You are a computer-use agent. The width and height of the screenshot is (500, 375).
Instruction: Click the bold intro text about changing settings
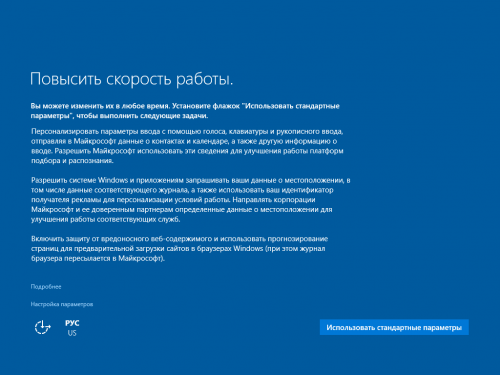click(185, 111)
